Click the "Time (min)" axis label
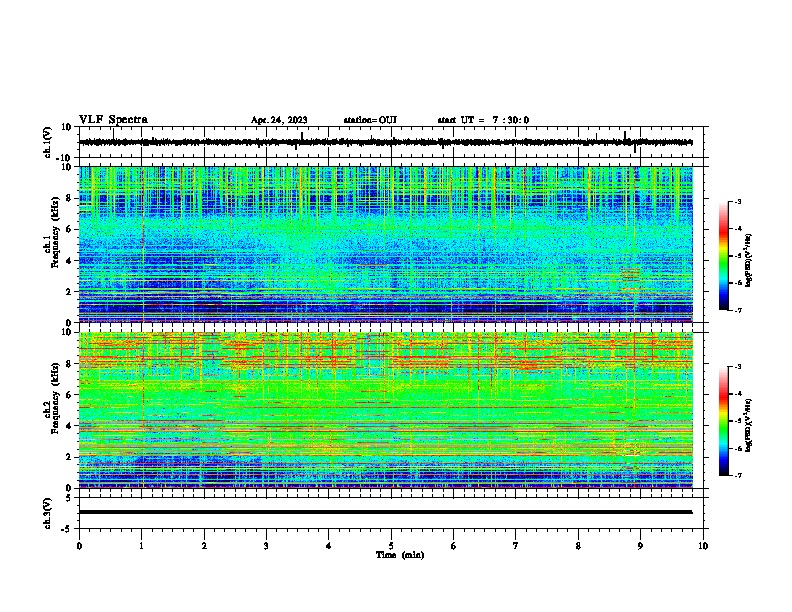Screen dimensions: 792x612 pyautogui.click(x=400, y=555)
